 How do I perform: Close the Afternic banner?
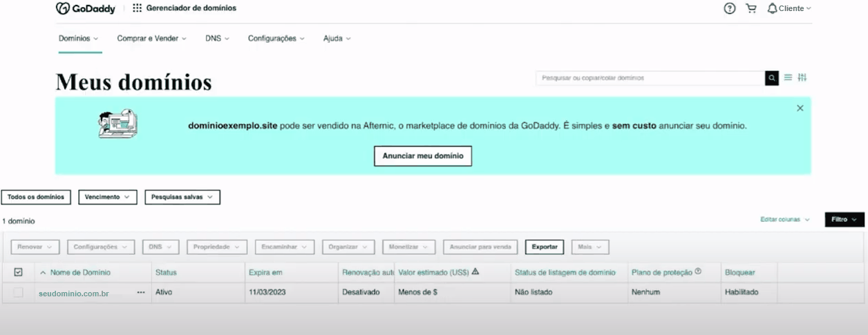point(800,108)
